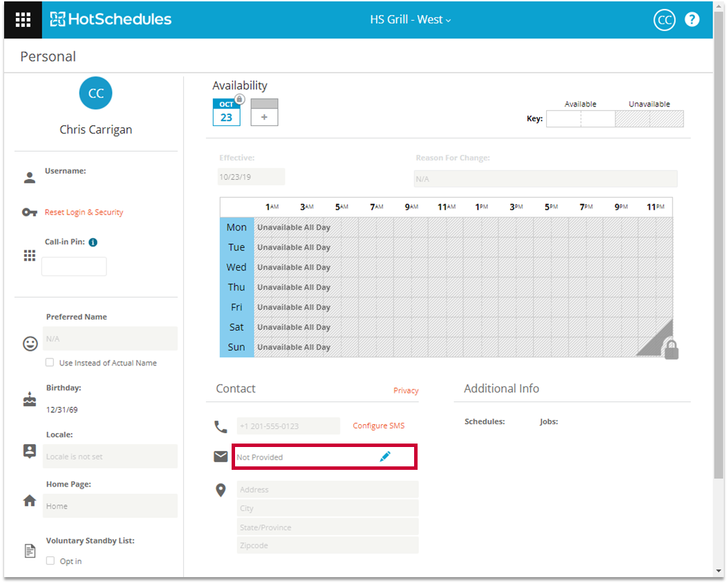Open the CC user account avatar

pyautogui.click(x=664, y=20)
